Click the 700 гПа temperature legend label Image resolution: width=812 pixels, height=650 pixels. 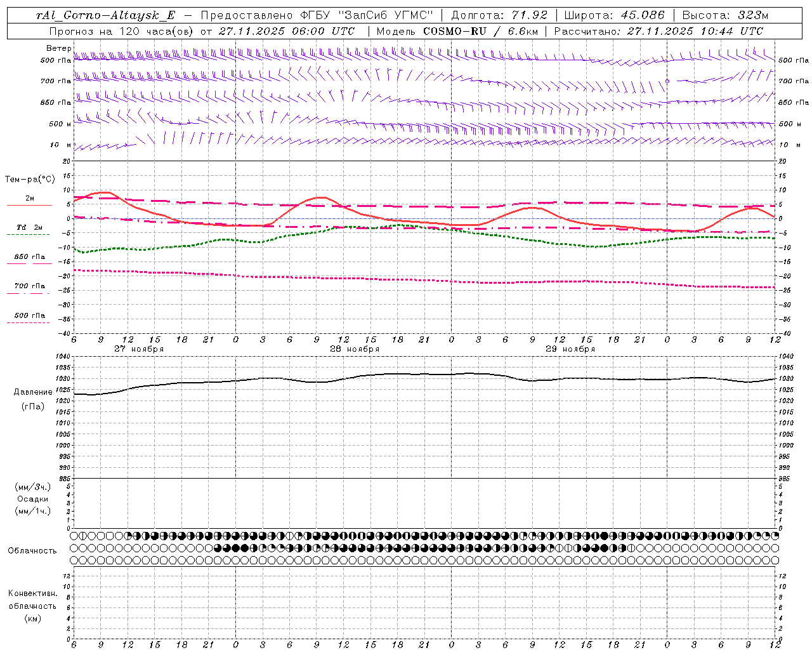[30, 286]
